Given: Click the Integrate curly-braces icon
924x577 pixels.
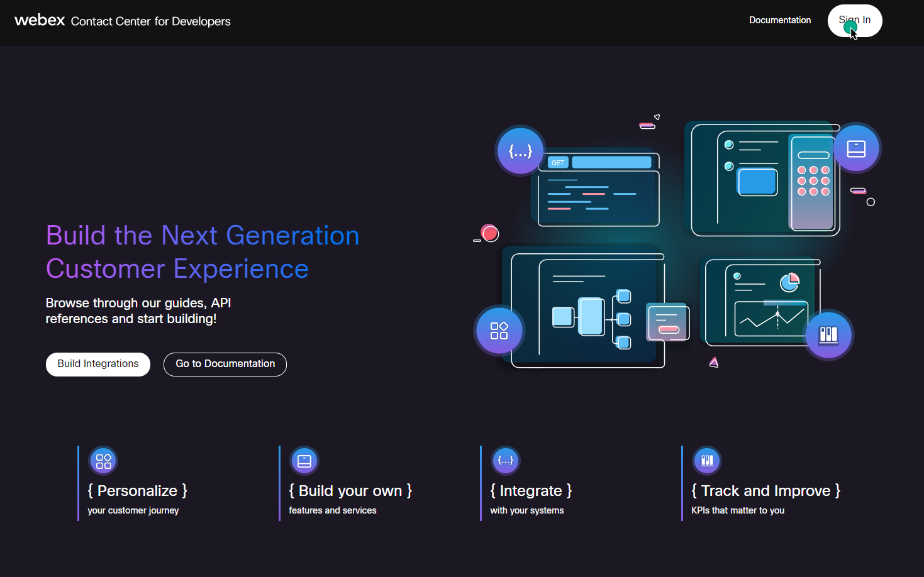Looking at the screenshot, I should [505, 460].
